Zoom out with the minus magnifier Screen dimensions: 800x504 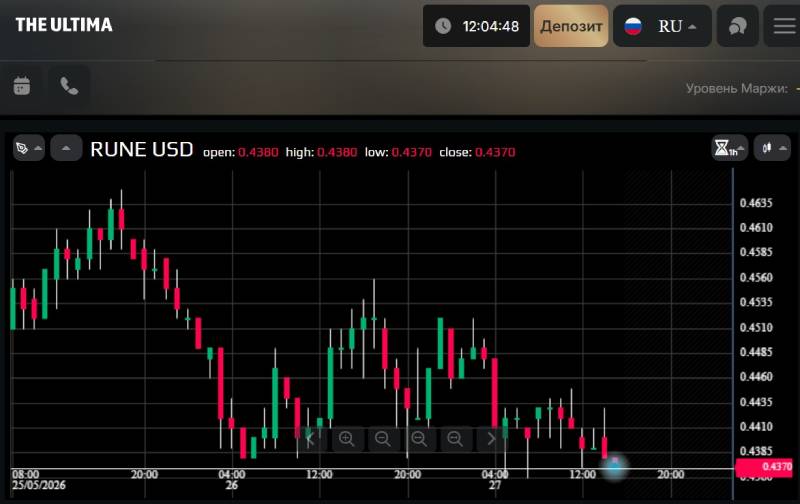[383, 439]
